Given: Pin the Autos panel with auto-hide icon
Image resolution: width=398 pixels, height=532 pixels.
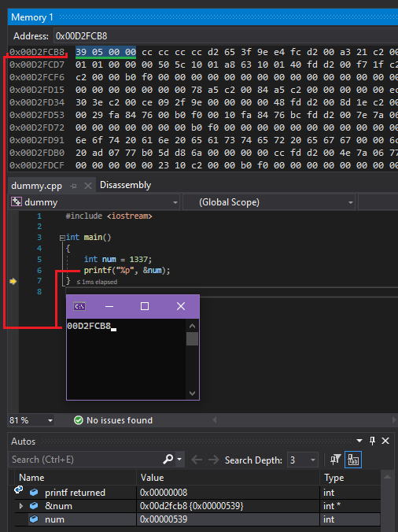Looking at the screenshot, I should tap(372, 441).
